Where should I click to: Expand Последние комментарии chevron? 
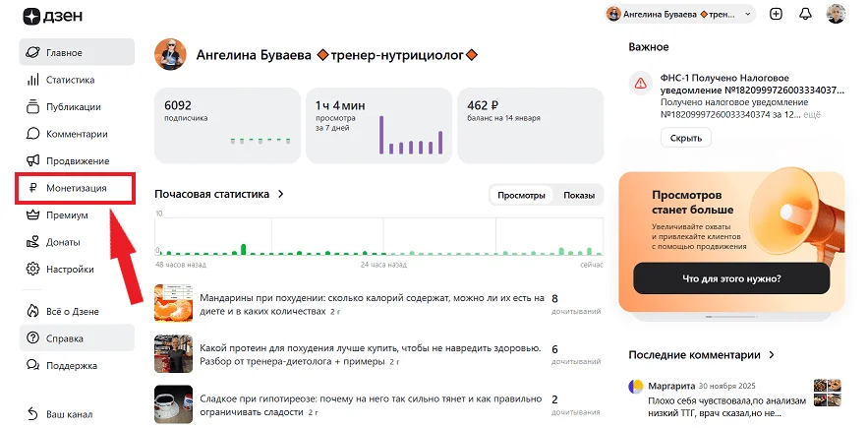(x=772, y=355)
